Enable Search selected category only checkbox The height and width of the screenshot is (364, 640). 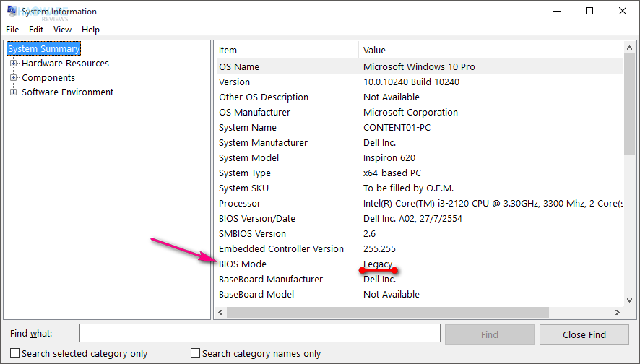click(x=15, y=353)
